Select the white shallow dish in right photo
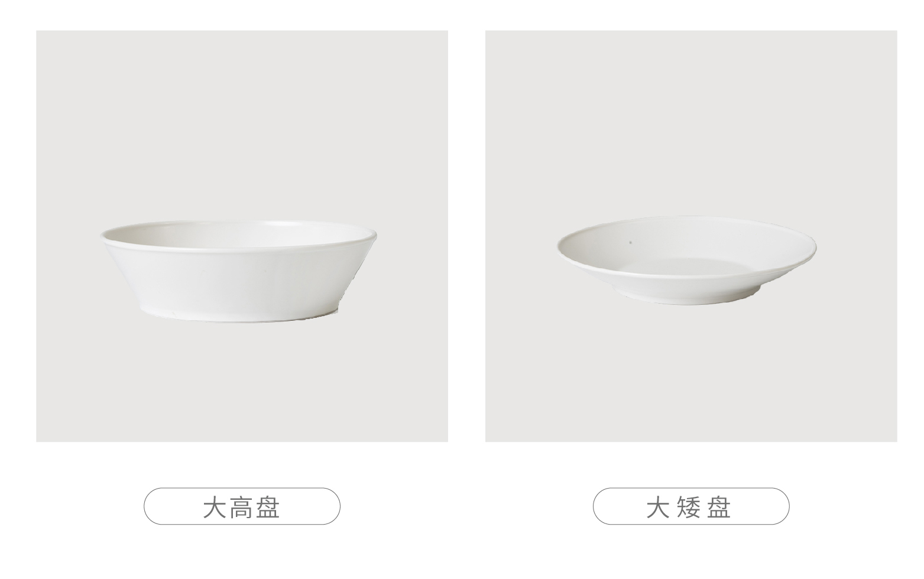This screenshot has height=579, width=924. click(x=686, y=261)
